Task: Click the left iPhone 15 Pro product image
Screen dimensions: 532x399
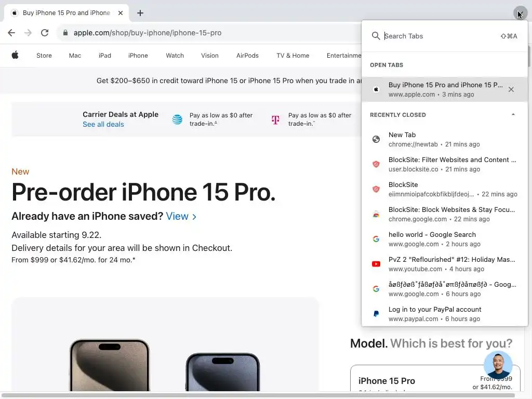Action: coord(110,365)
